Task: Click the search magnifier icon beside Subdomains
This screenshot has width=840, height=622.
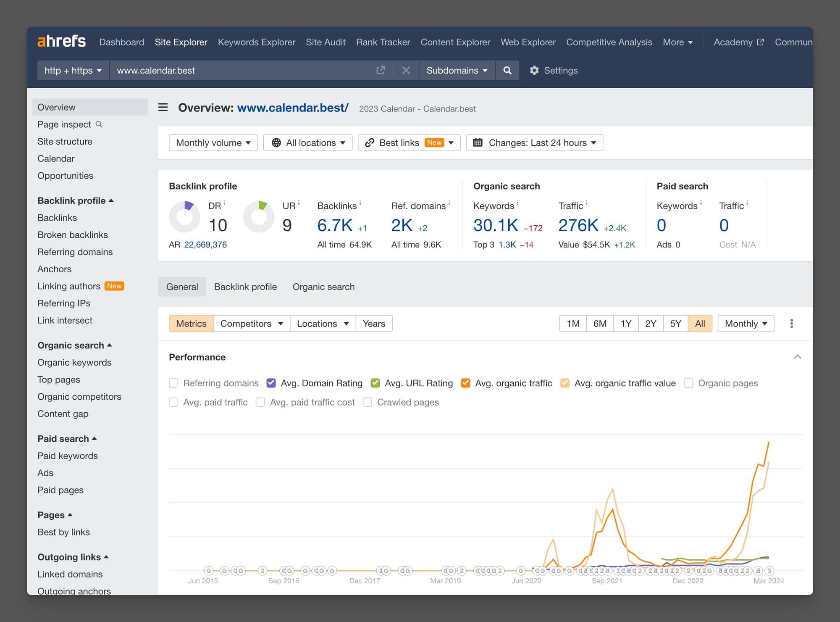Action: [x=507, y=70]
